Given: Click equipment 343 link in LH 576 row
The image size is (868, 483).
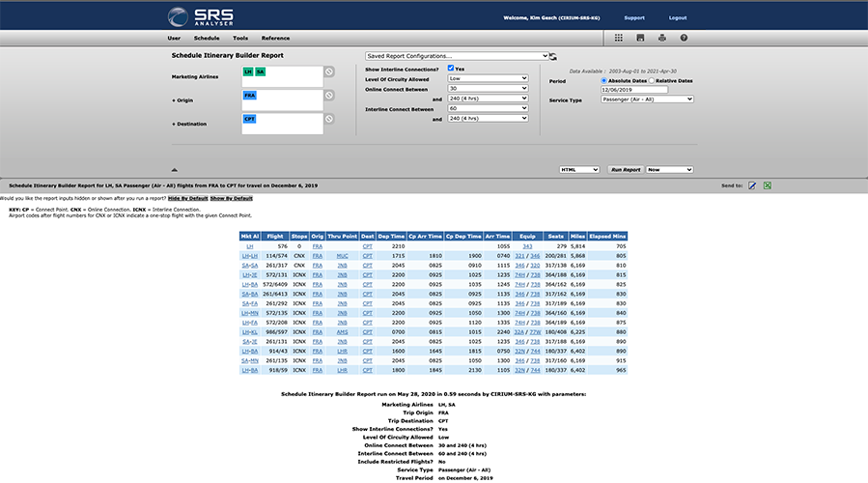Looking at the screenshot, I should [527, 246].
